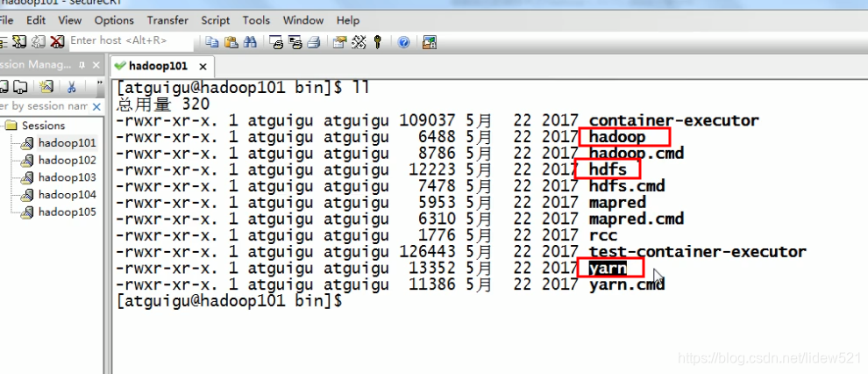Launch SecureFX from the toolbar icon
This screenshot has width=868, height=374.
pos(429,41)
